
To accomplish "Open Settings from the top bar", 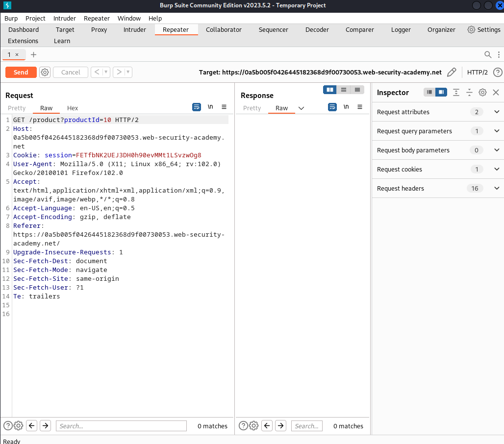I will click(484, 29).
